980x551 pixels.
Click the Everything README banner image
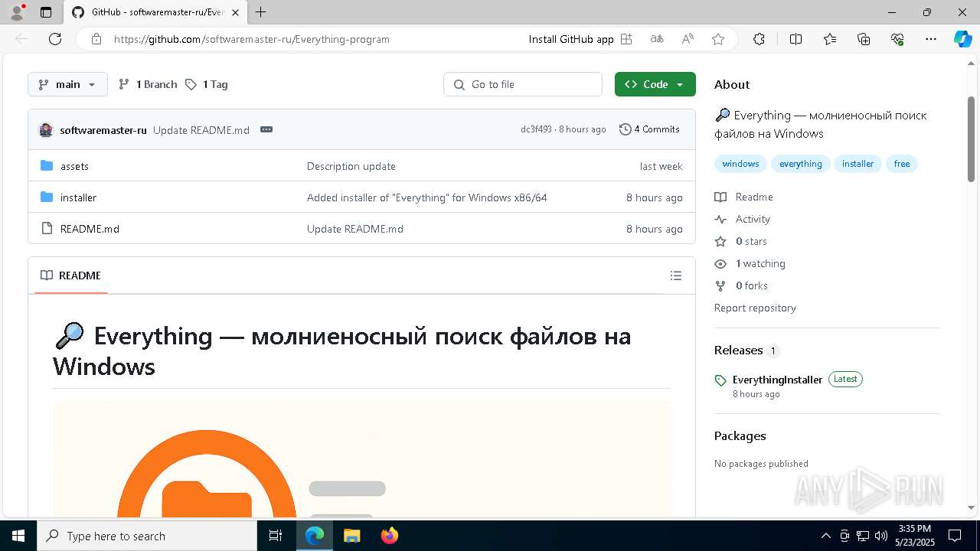pos(361,458)
